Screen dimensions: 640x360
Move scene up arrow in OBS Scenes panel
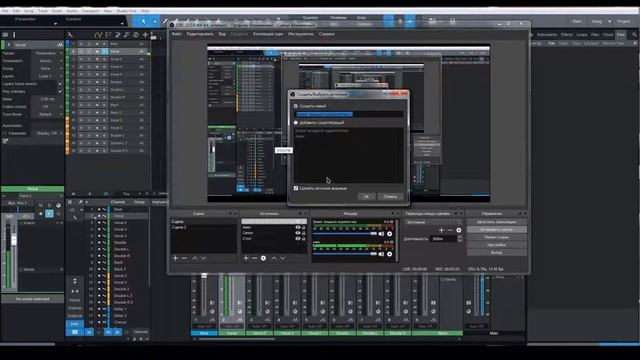pos(195,258)
